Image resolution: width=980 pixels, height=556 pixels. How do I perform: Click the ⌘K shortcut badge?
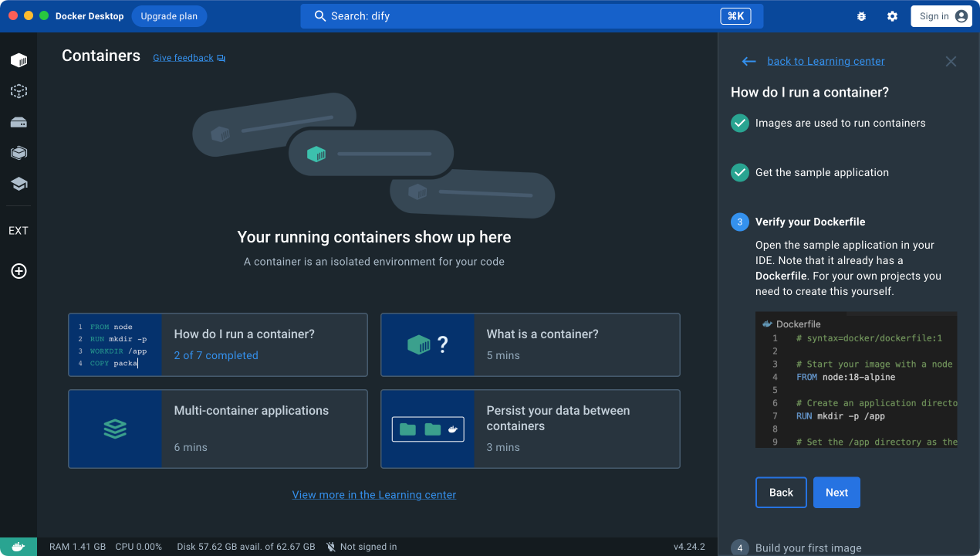pos(735,15)
